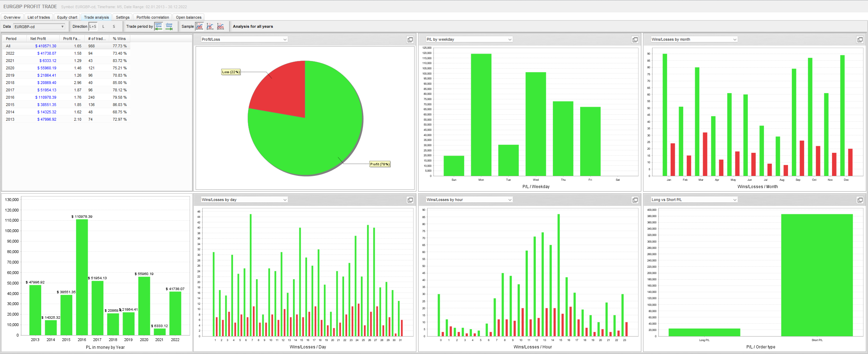Set direction to S only
Screen dimensions: 868x354
pyautogui.click(x=114, y=26)
